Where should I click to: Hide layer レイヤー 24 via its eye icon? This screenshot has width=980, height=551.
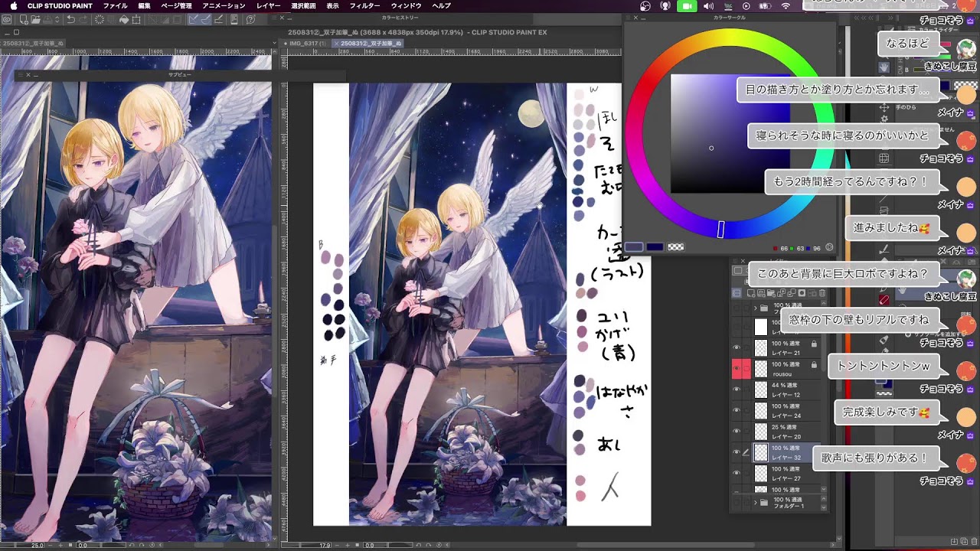(x=737, y=410)
